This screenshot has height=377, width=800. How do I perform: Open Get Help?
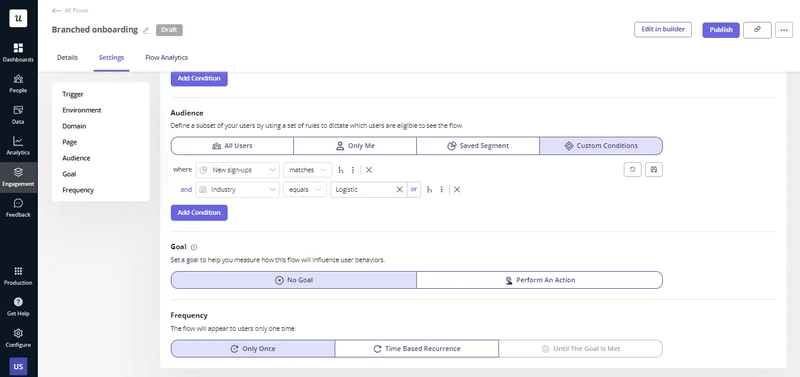[18, 307]
